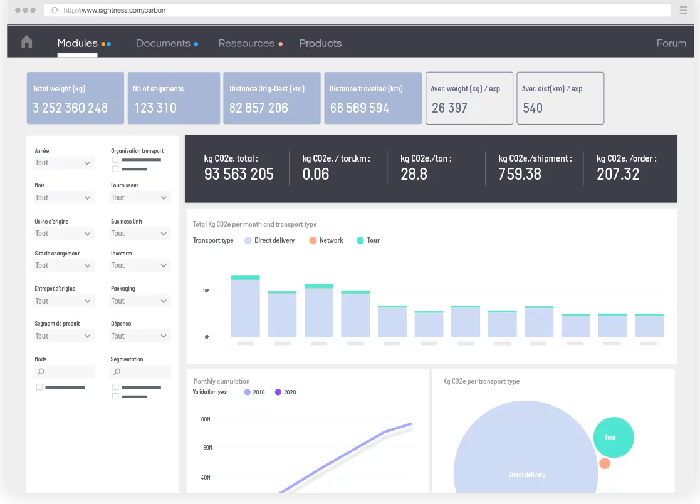
Task: Expand the Business Unit dropdown
Action: tap(140, 233)
